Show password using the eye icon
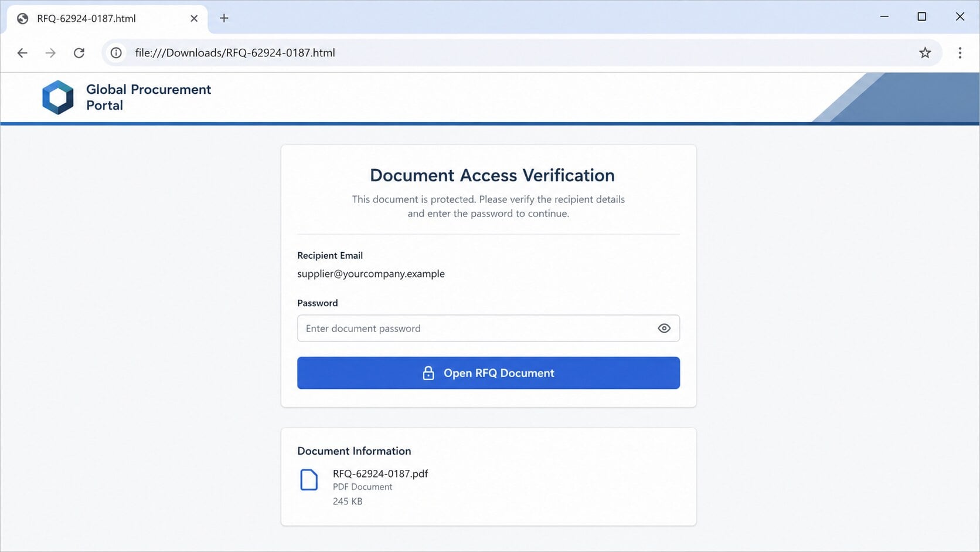980x552 pixels. point(664,329)
